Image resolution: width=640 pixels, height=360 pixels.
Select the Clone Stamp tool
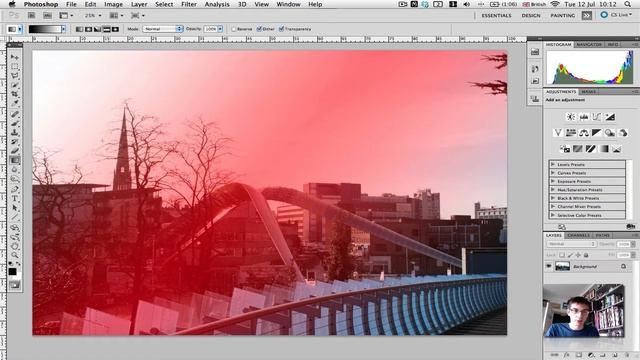(x=15, y=133)
